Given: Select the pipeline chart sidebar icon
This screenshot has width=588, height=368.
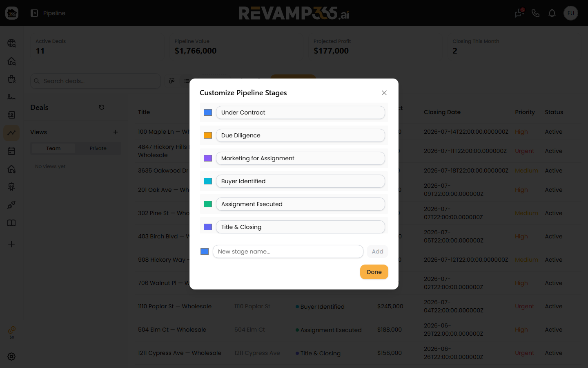Looking at the screenshot, I should pyautogui.click(x=11, y=133).
